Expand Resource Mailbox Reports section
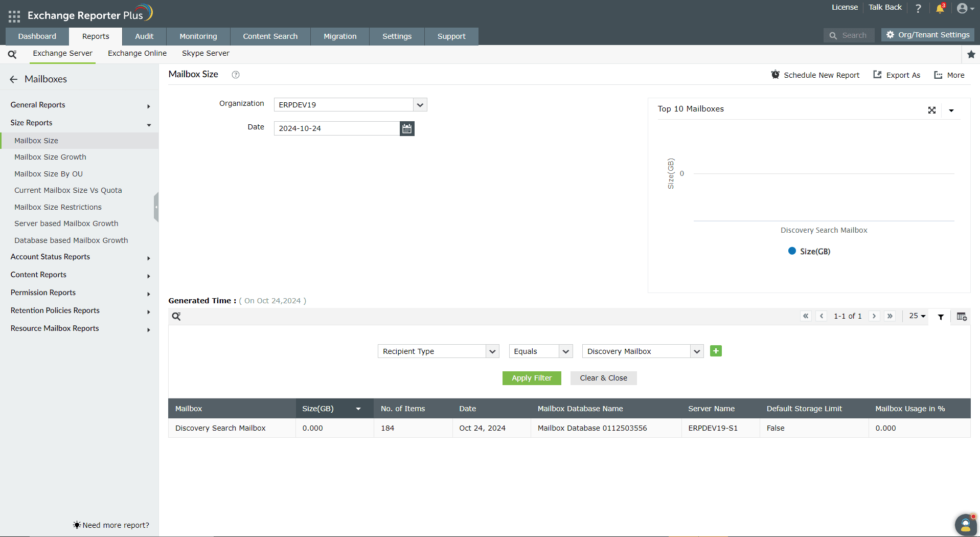The width and height of the screenshot is (980, 537). pyautogui.click(x=79, y=328)
